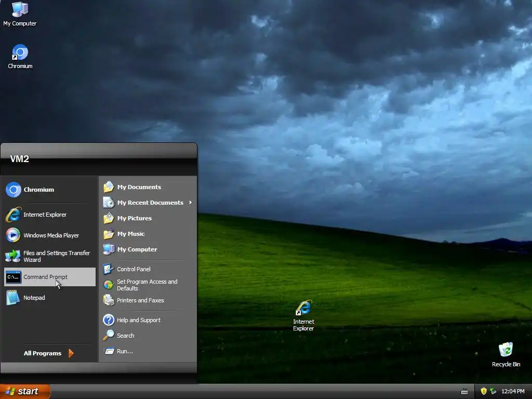Viewport: 532px width, 399px height.
Task: Open Help and Support
Action: tap(148, 320)
